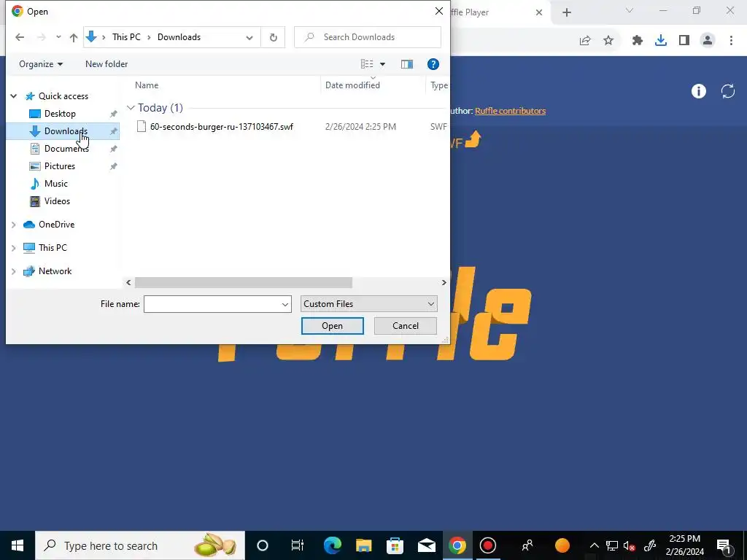Open dialog Help via blue question mark
The height and width of the screenshot is (560, 747).
[433, 64]
